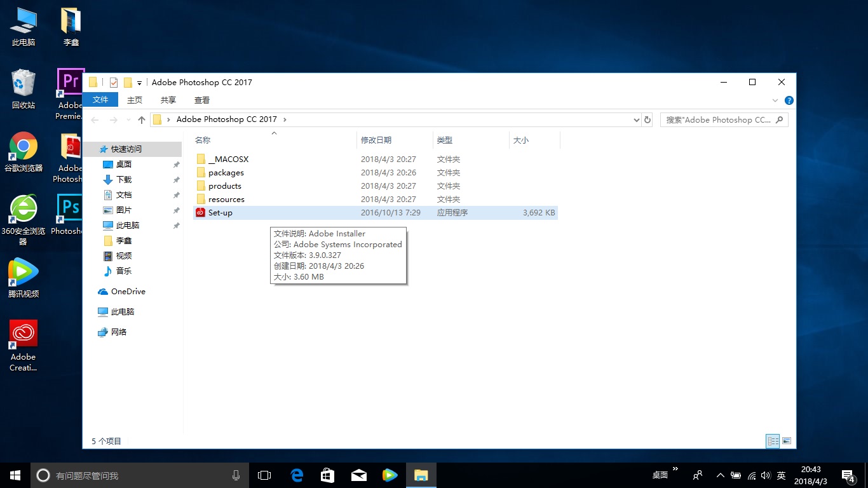Open volume control in system tray

click(766, 475)
